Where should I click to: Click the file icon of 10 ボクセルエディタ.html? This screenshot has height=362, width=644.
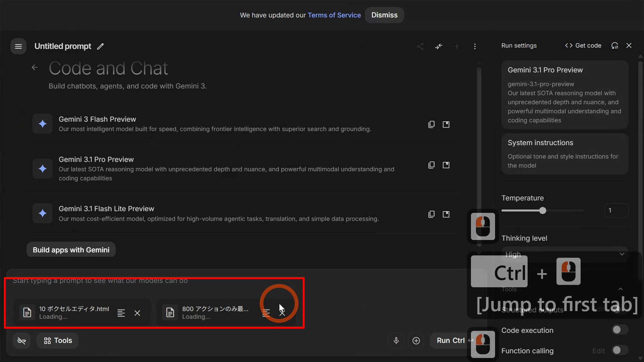click(27, 312)
